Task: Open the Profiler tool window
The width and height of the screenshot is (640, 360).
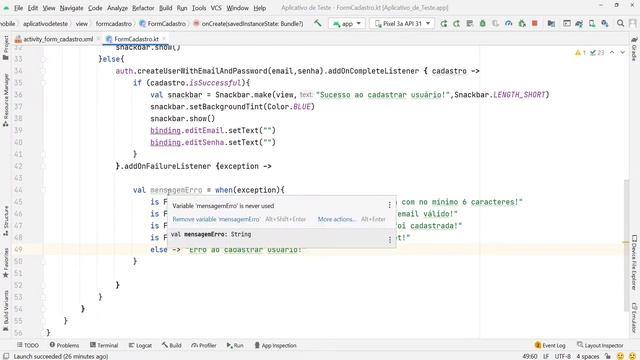Action: pos(204,345)
